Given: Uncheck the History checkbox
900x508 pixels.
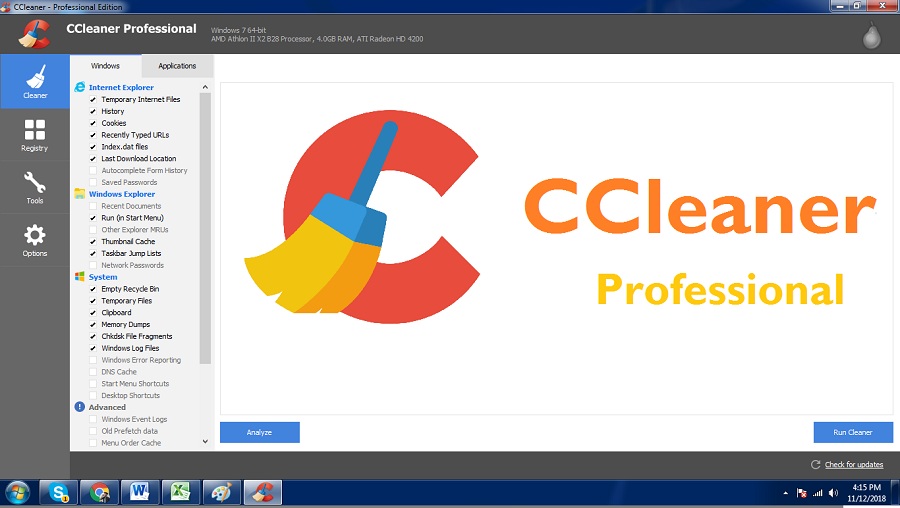Looking at the screenshot, I should 93,111.
